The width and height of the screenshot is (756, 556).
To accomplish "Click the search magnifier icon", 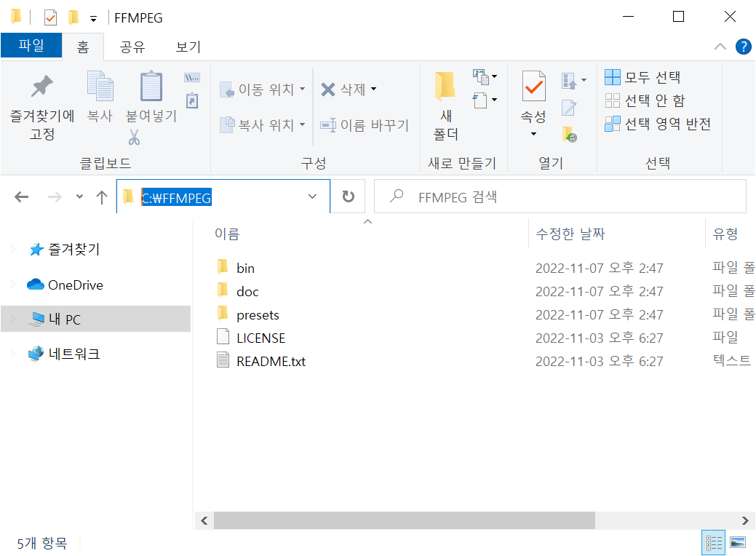I will [x=397, y=196].
